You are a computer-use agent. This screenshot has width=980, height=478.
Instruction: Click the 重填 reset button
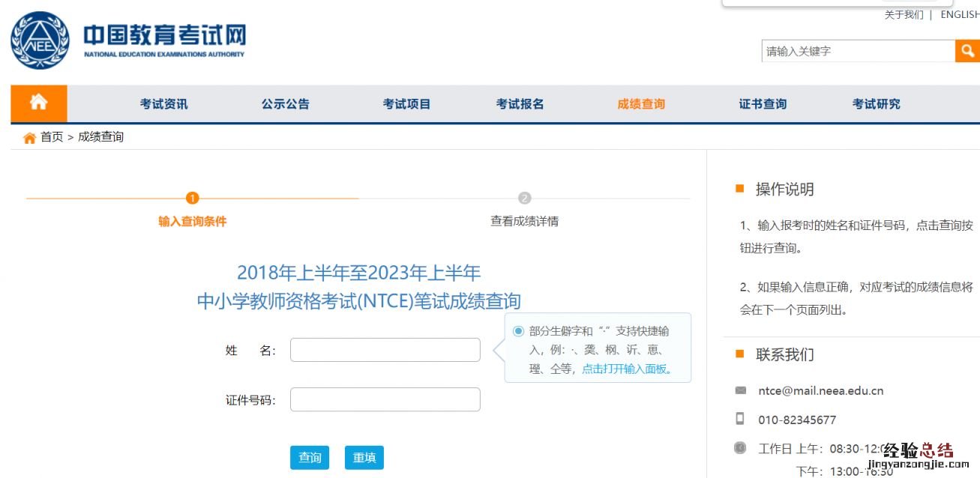point(364,458)
